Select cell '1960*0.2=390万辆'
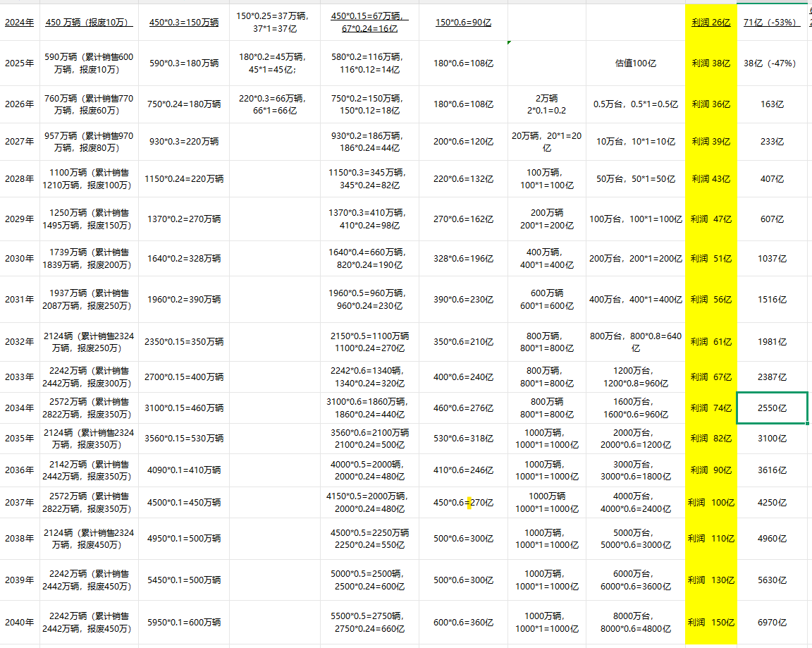The image size is (812, 648). tap(184, 300)
